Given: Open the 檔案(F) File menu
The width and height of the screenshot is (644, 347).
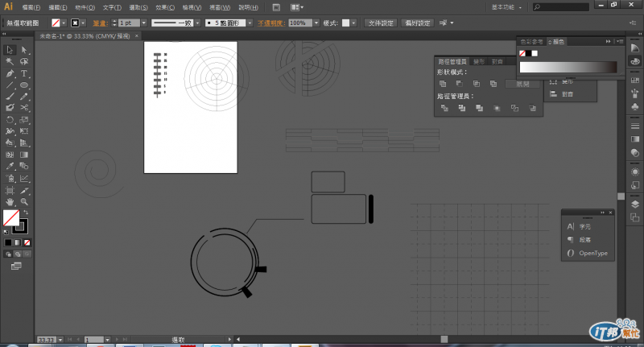Looking at the screenshot, I should 31,7.
